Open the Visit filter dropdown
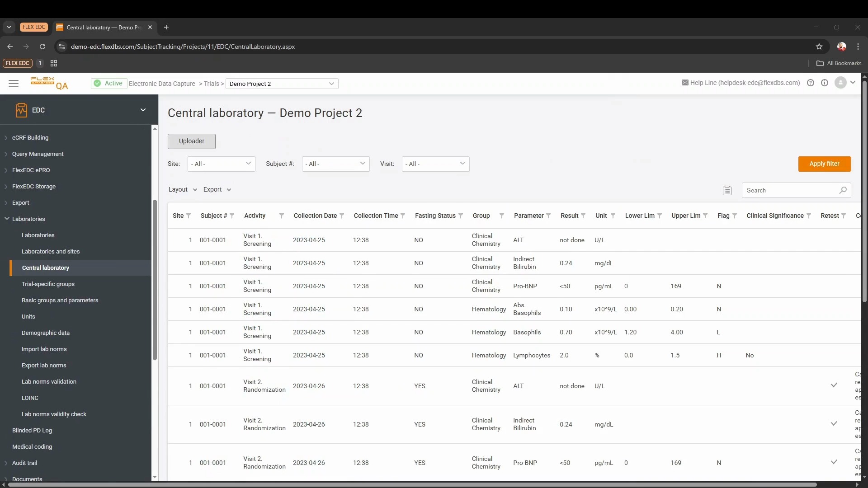Viewport: 868px width, 488px height. click(x=435, y=164)
